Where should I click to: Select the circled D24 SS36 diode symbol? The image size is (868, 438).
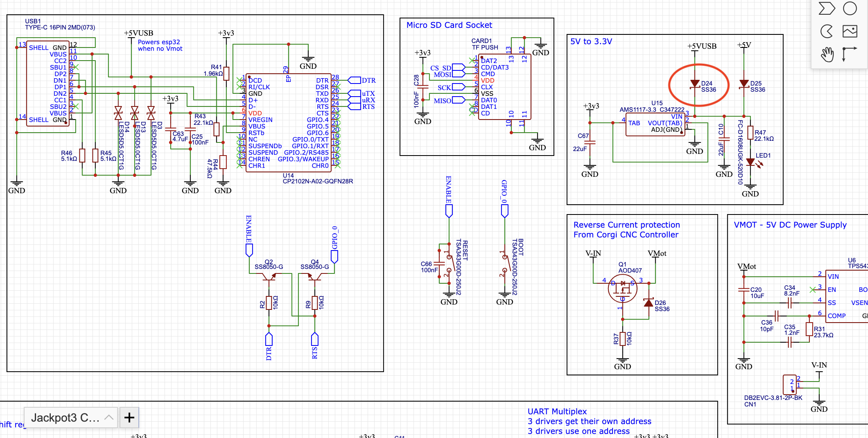pyautogui.click(x=695, y=84)
